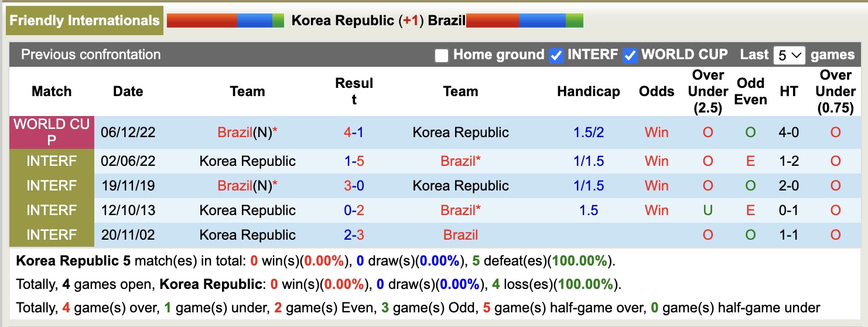The image size is (868, 327).
Task: Open the 4-1 result of World Cup match
Action: (354, 132)
